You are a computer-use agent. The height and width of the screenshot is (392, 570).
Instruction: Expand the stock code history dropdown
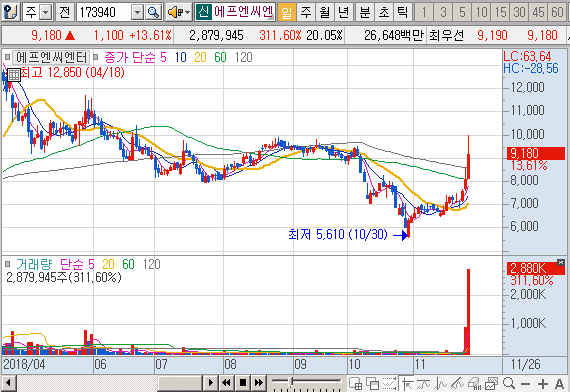tap(137, 13)
